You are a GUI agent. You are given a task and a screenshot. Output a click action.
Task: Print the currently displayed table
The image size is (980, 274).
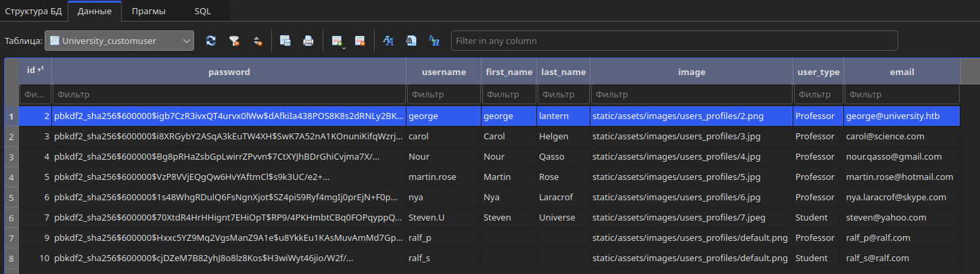tap(308, 41)
